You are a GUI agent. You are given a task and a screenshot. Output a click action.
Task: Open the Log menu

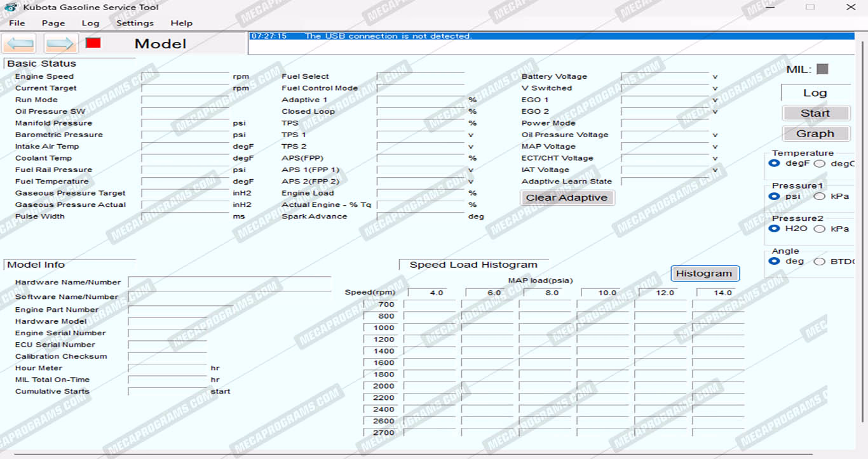tap(90, 23)
